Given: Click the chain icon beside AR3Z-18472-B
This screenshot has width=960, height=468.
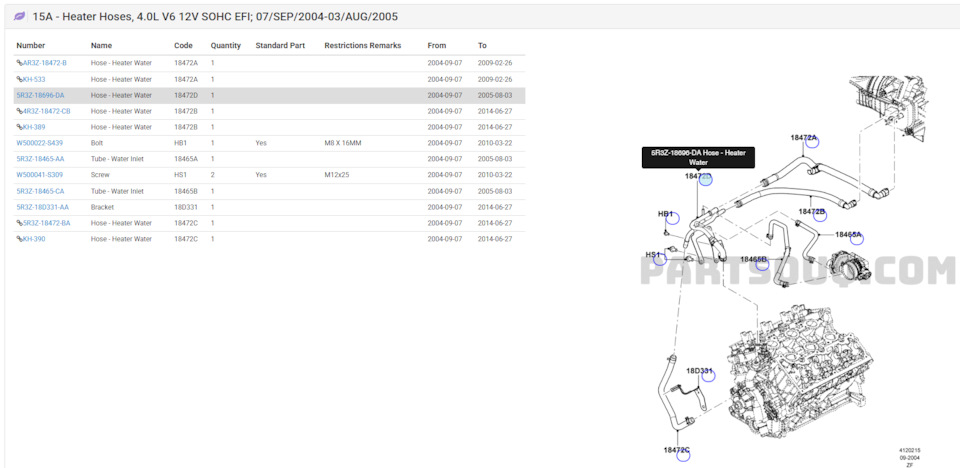Looking at the screenshot, I should (19, 63).
